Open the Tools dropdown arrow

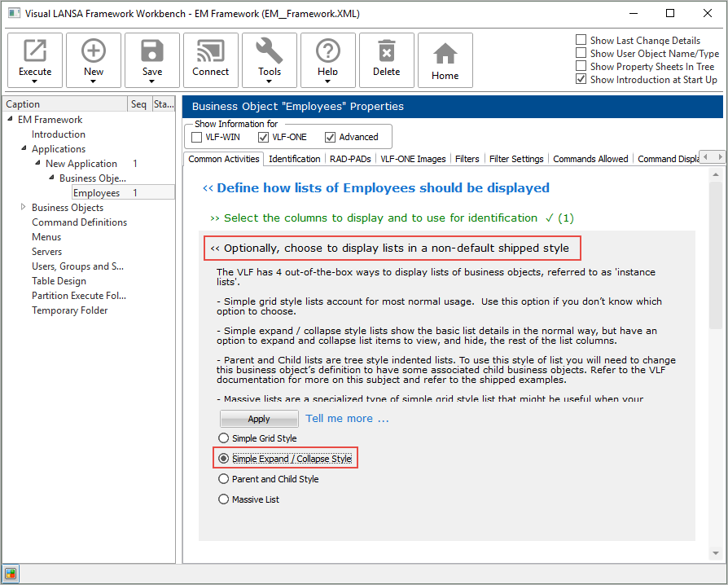(x=270, y=81)
